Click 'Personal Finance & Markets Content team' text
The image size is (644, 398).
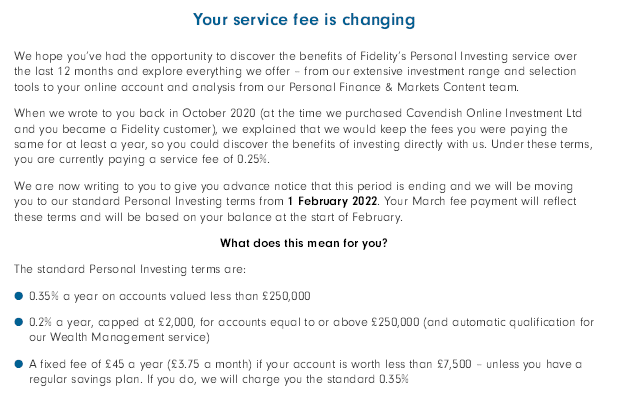click(x=403, y=87)
